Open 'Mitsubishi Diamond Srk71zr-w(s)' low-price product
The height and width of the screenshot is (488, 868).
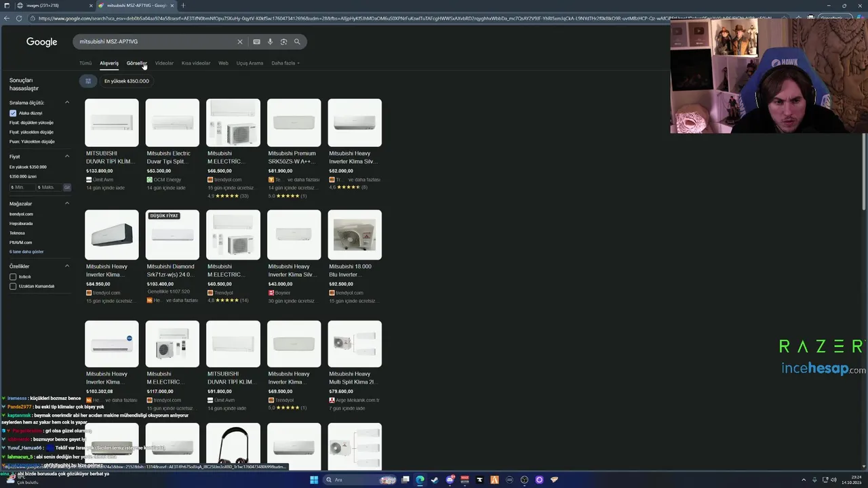click(x=172, y=256)
